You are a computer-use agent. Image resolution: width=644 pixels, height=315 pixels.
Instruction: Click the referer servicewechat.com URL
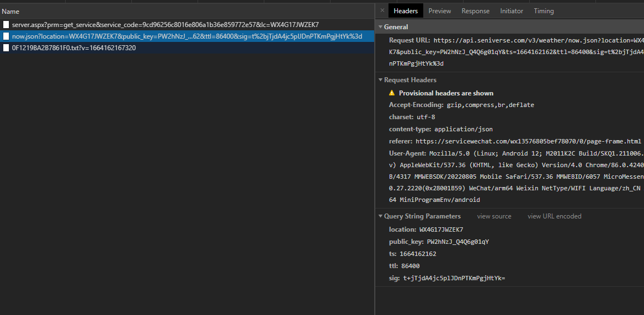point(528,142)
